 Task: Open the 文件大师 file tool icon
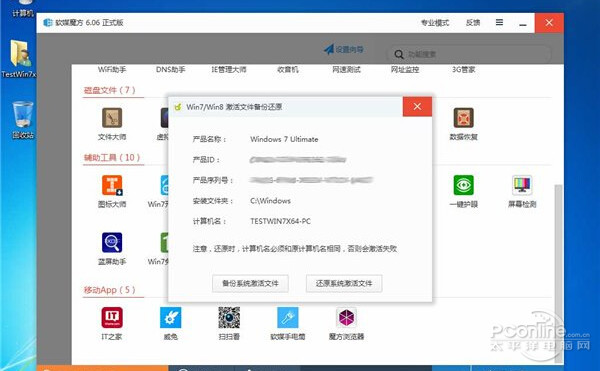(x=112, y=118)
